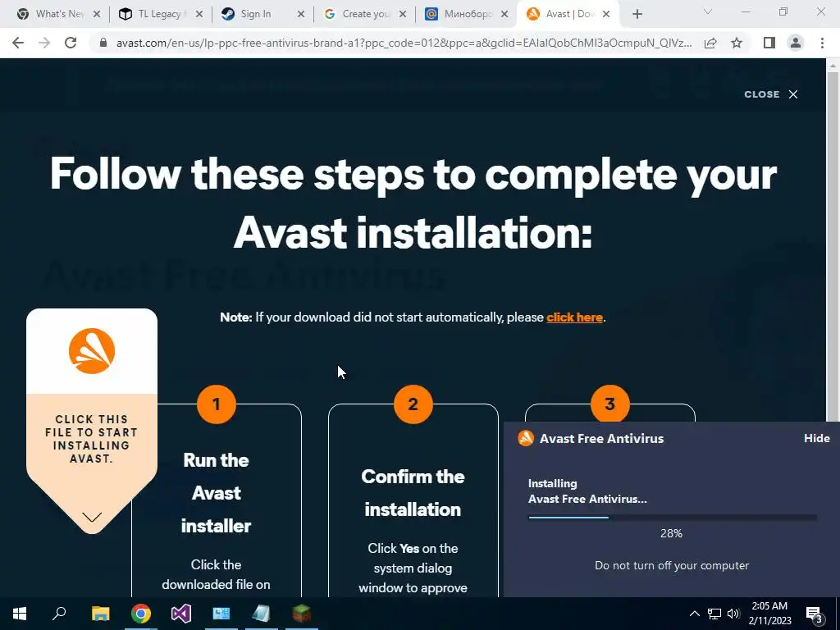Click the Avast logo on download pointer
The width and height of the screenshot is (840, 630).
pyautogui.click(x=92, y=351)
